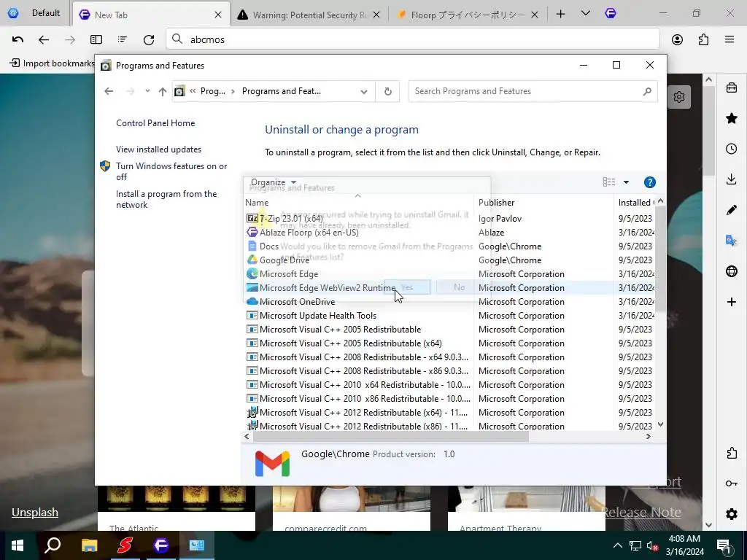Viewport: 747px width, 560px height.
Task: Expand the list all tabs chevron
Action: 586,14
